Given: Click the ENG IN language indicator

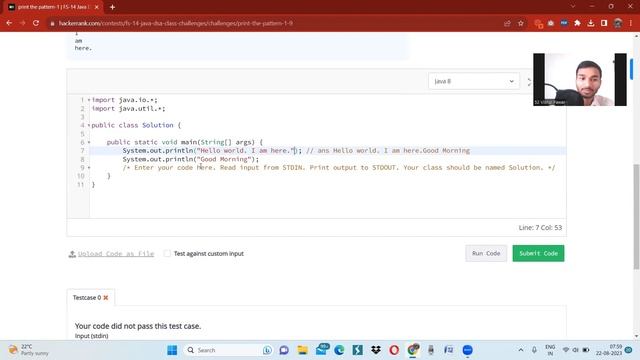Looking at the screenshot, I should [550, 350].
